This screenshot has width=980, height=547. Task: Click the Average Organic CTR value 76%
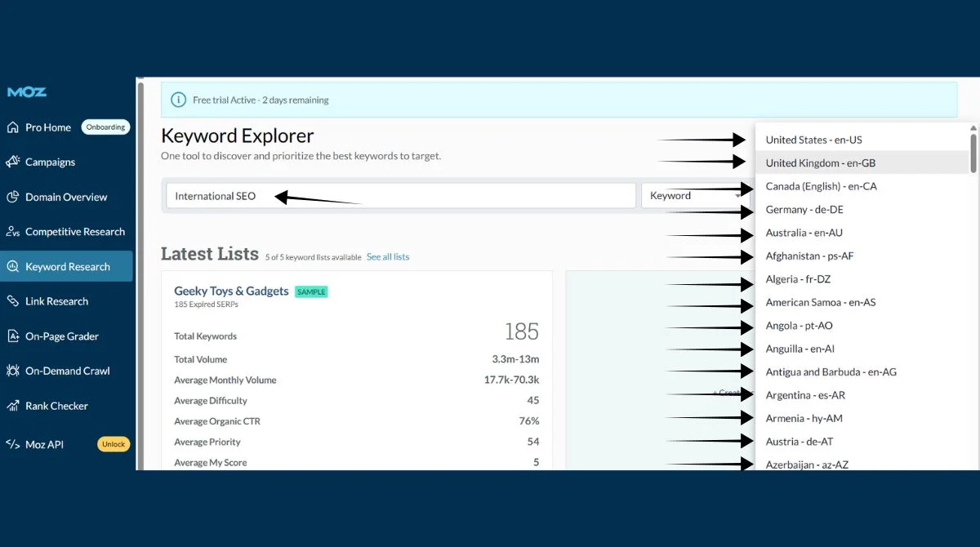tap(529, 421)
